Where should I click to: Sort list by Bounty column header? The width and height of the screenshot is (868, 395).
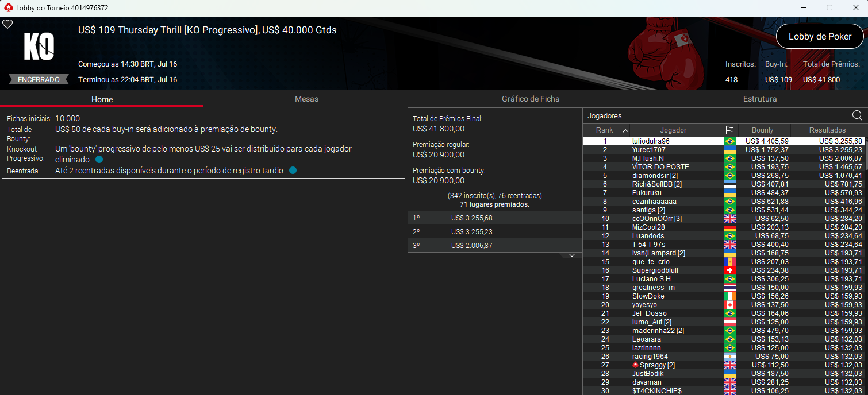(x=763, y=130)
